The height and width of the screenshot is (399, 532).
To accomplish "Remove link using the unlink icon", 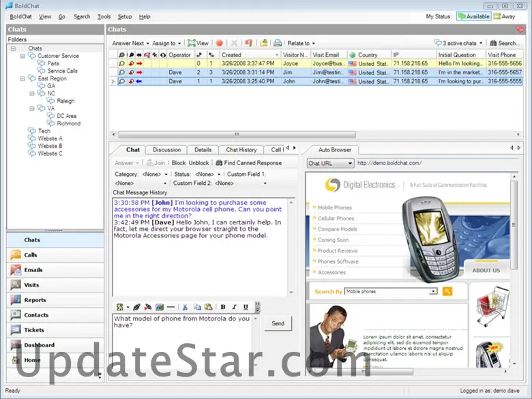I will coord(148,307).
